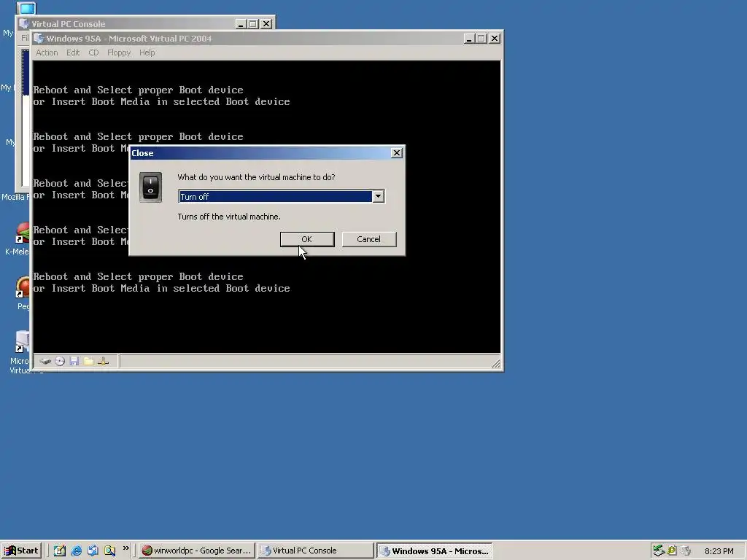Screen dimensions: 747x560
Task: Expand the Quick Launch overflow chevron
Action: [125, 548]
